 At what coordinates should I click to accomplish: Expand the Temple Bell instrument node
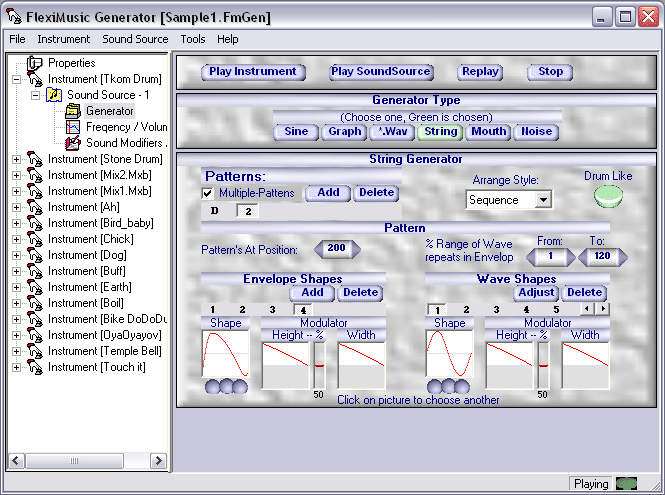[16, 351]
